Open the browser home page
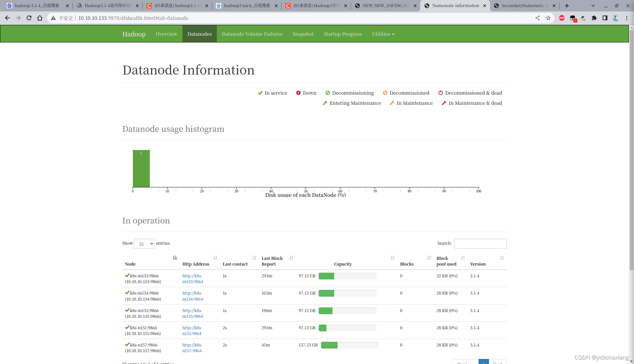634x364 pixels. tap(40, 18)
